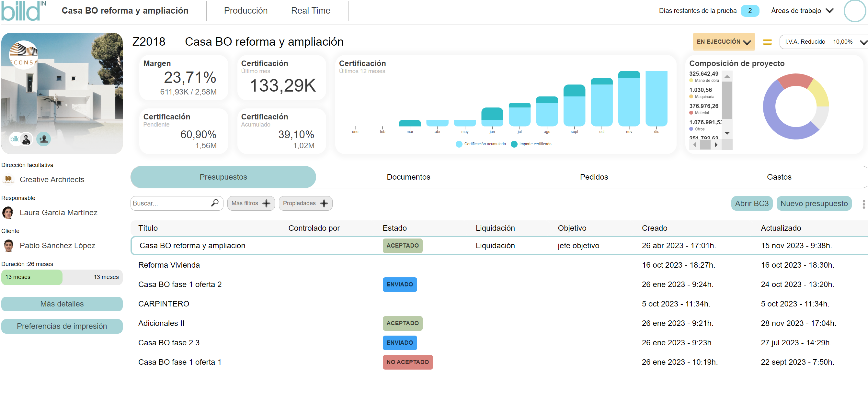Expand the EN EJECUCIÓN status dropdown
The image size is (868, 400).
[x=724, y=42]
